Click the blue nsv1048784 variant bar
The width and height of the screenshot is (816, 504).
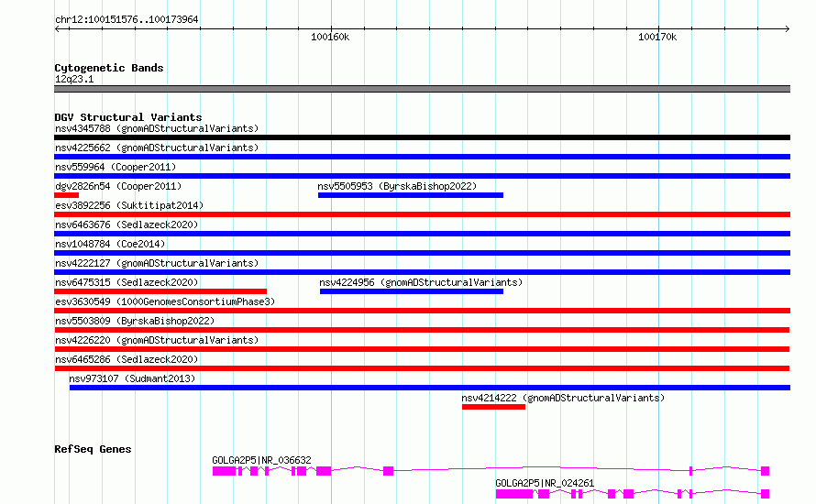(x=422, y=253)
